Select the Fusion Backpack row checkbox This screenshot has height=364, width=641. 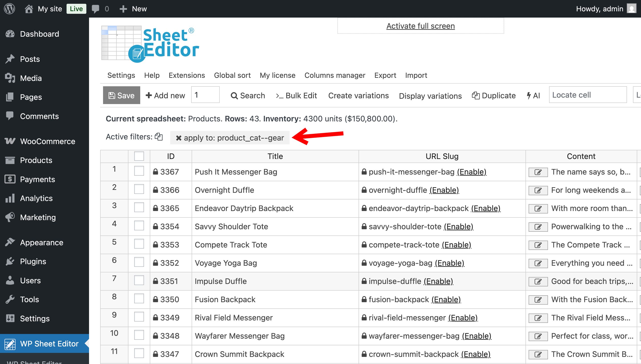[x=139, y=298]
